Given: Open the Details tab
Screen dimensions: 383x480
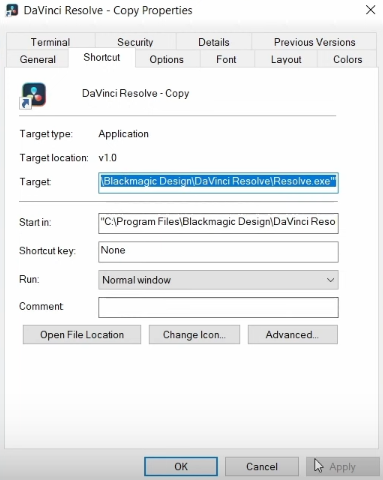Looking at the screenshot, I should 214,42.
